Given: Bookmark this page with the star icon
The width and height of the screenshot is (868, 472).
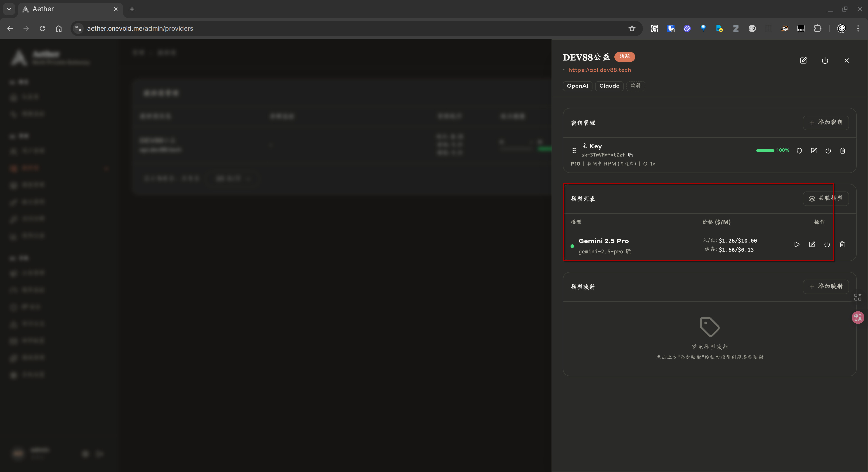Looking at the screenshot, I should point(632,29).
